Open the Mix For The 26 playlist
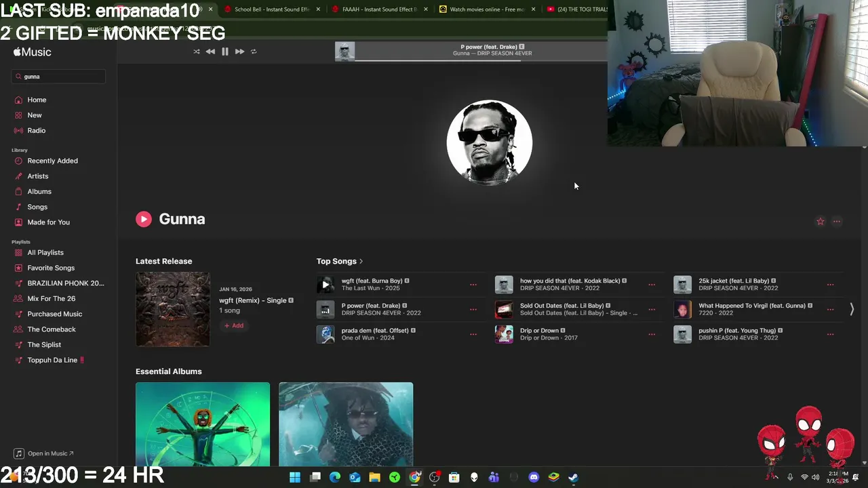 (51, 299)
